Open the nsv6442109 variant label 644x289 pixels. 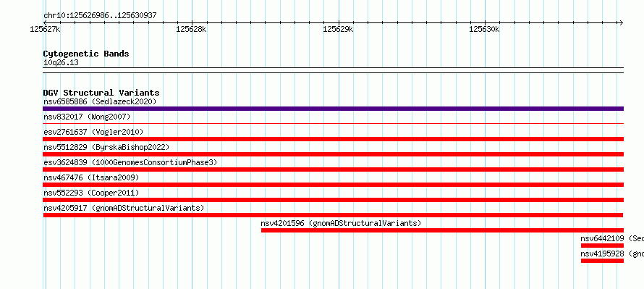(612, 238)
